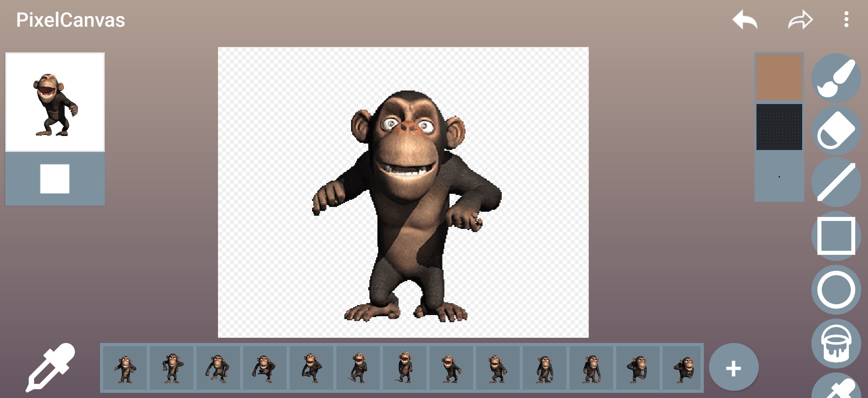
Task: Click the laughing monkey preview thumbnail
Action: pos(55,102)
